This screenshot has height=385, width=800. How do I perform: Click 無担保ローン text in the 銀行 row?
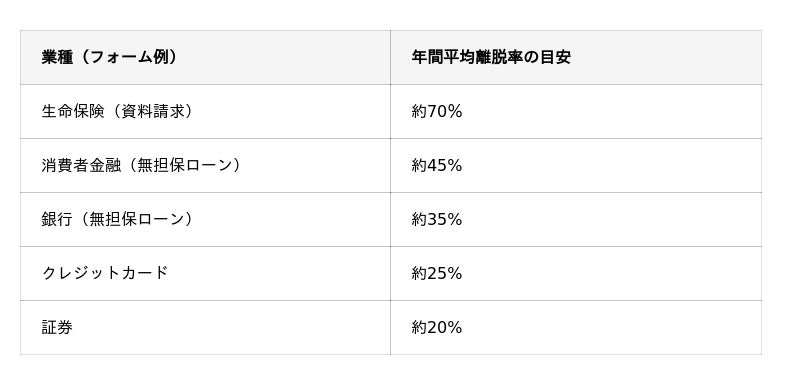[x=135, y=220]
